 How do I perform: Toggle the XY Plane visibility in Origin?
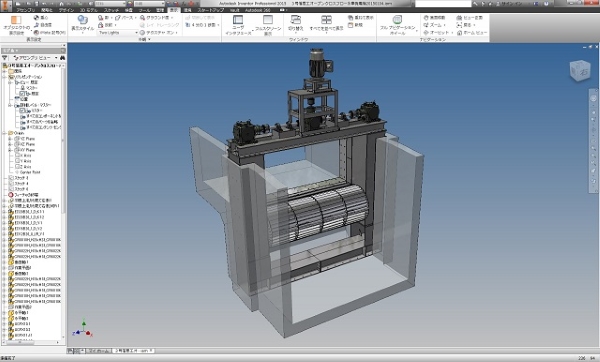click(17, 150)
